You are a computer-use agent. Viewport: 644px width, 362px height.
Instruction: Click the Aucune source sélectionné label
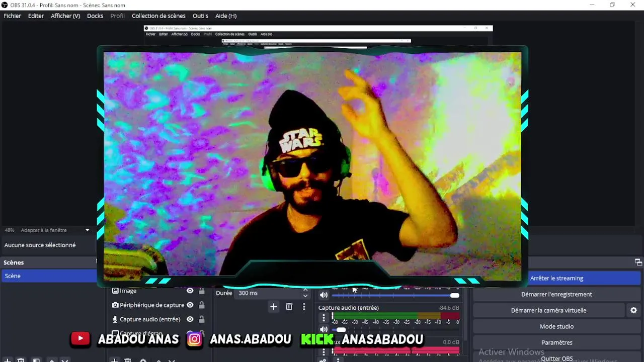coord(40,245)
